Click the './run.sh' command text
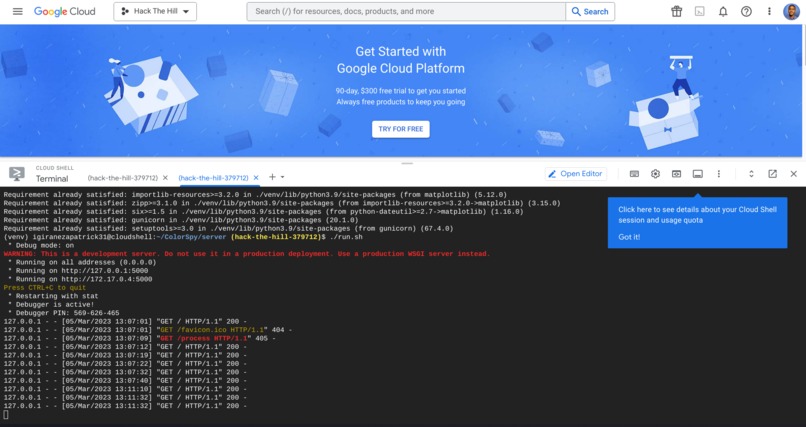 pos(345,237)
